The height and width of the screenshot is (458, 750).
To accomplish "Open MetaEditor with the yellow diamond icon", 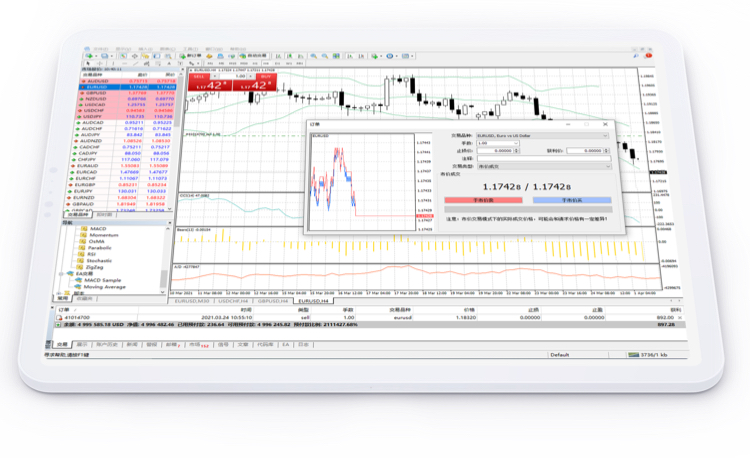I will 209,56.
